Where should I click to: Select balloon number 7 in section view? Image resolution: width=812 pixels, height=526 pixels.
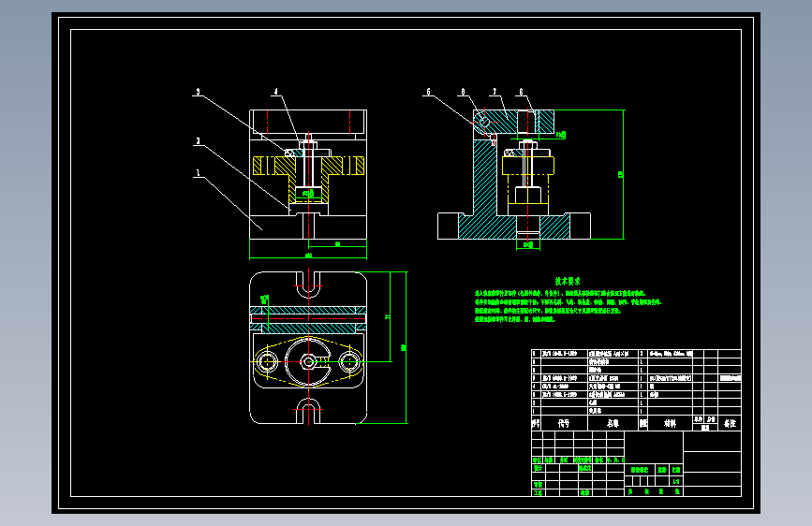coord(495,92)
